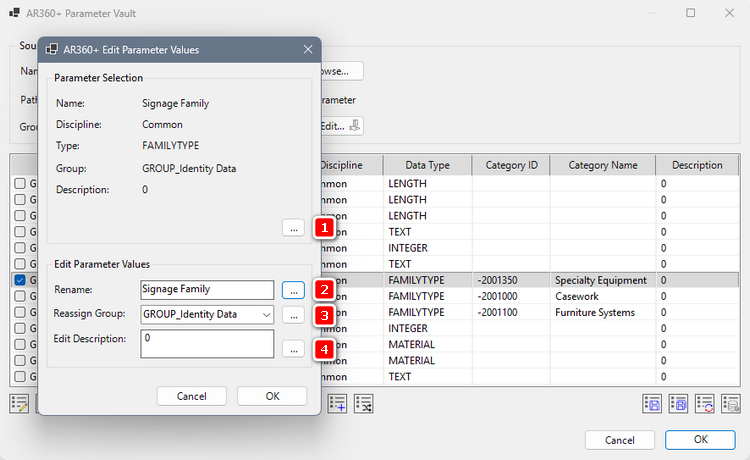This screenshot has height=460, width=750.
Task: Uncheck the checked Signage Family row checkbox
Action: [20, 280]
